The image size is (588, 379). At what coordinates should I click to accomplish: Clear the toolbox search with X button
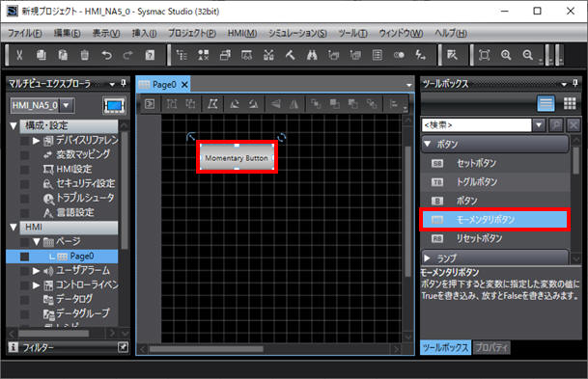tap(574, 125)
